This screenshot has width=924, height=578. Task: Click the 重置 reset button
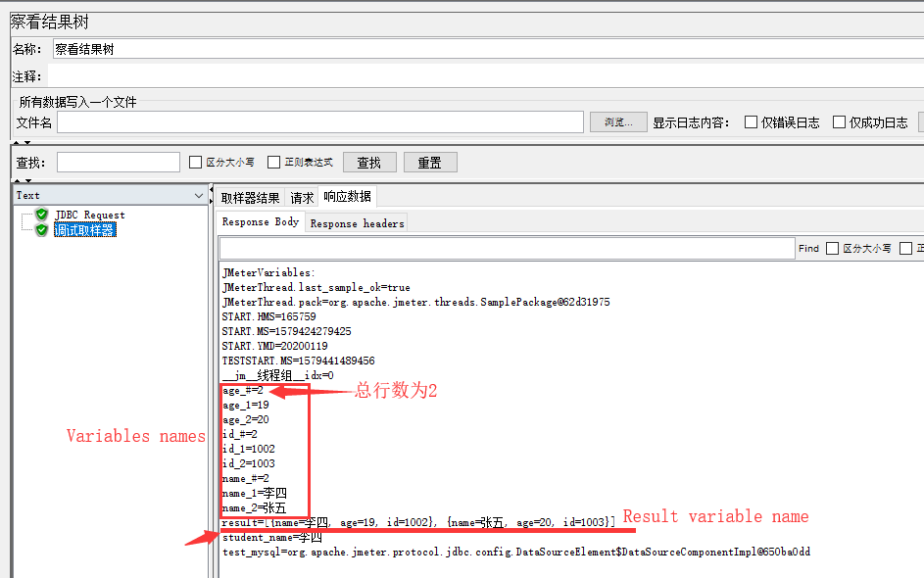(x=429, y=163)
